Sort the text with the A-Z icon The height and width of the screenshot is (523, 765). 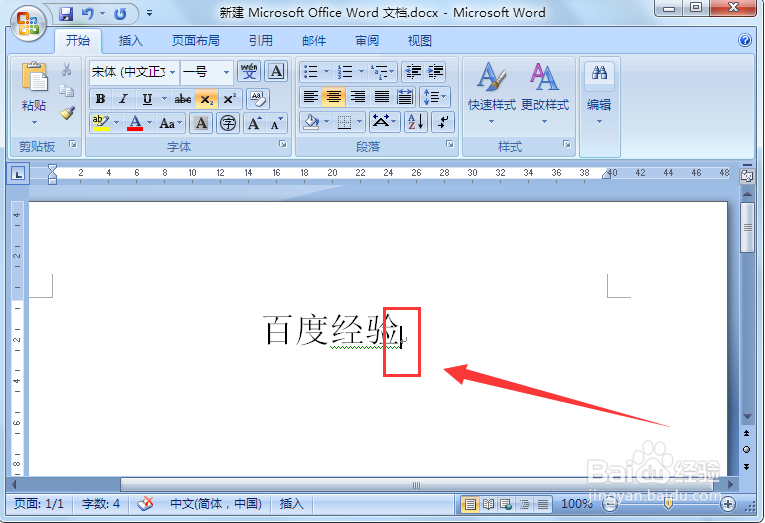click(x=416, y=122)
